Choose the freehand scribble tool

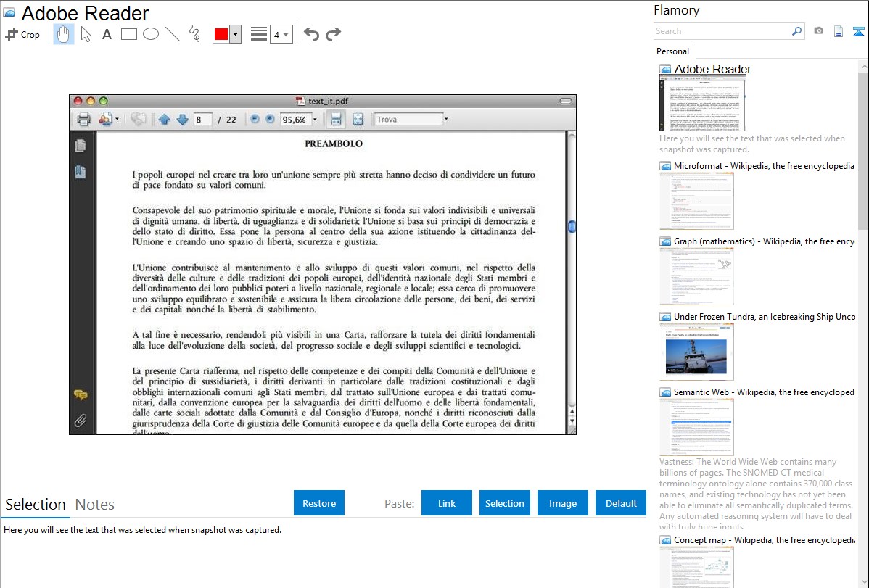click(x=194, y=34)
